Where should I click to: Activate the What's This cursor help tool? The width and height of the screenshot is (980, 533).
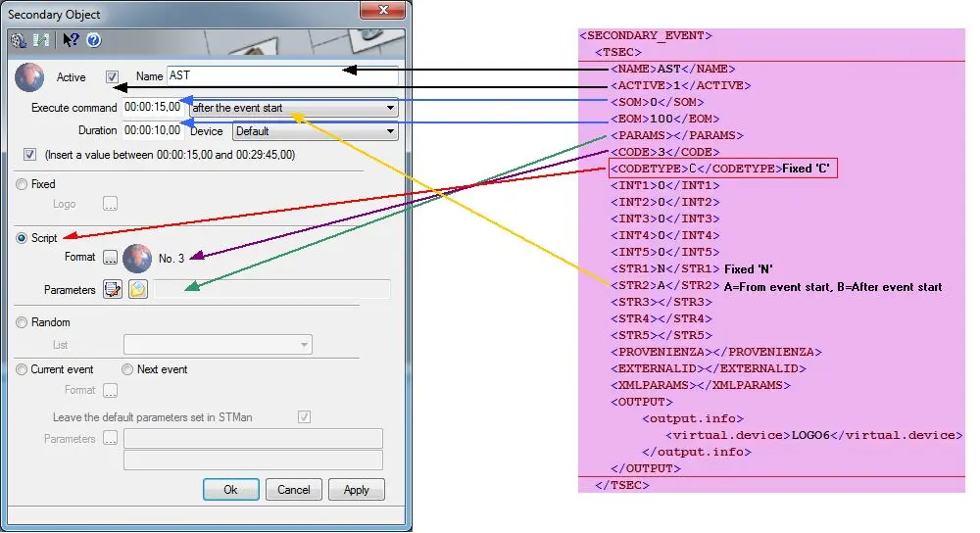[71, 40]
